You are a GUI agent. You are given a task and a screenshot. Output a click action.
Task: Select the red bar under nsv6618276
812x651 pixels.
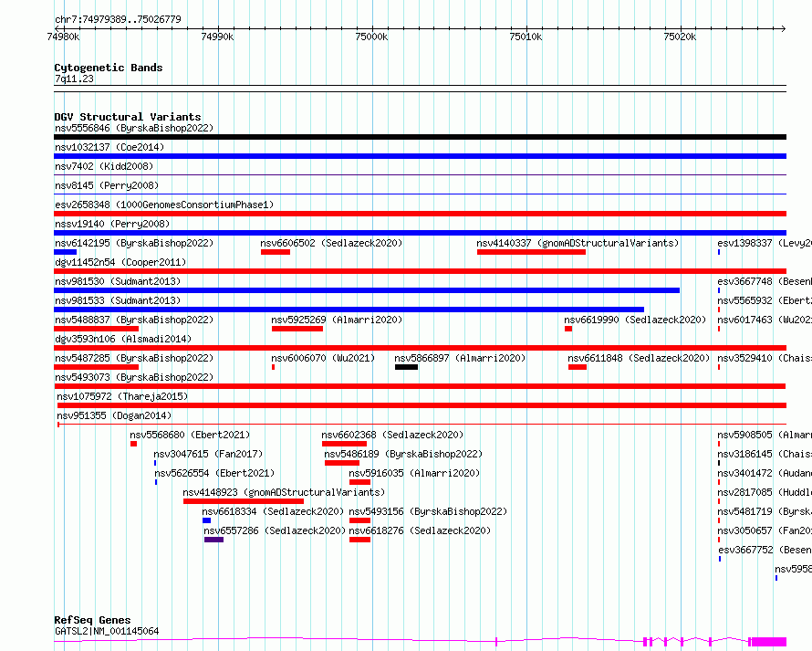(x=359, y=540)
